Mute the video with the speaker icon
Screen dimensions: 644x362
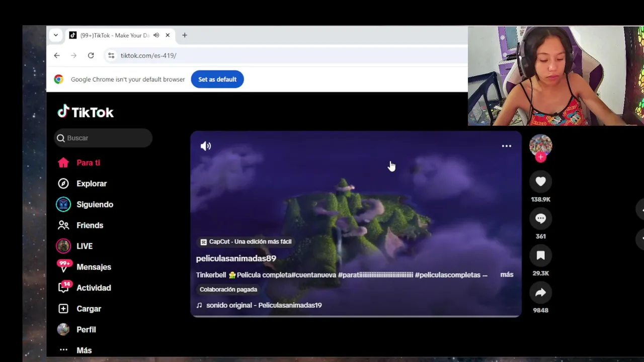point(206,146)
